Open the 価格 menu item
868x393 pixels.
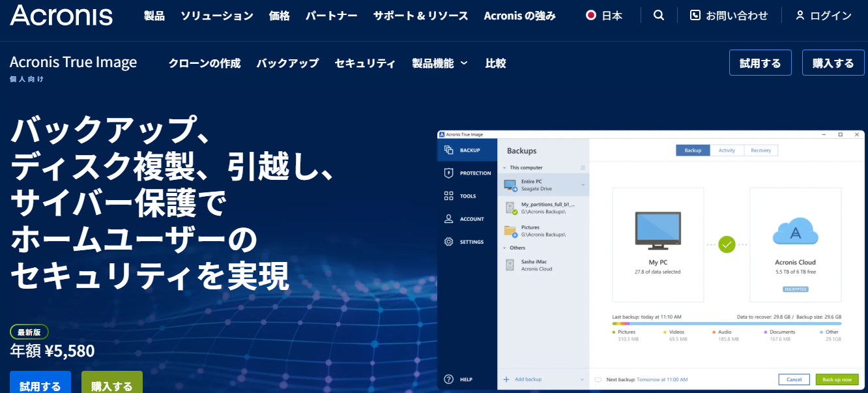(279, 16)
